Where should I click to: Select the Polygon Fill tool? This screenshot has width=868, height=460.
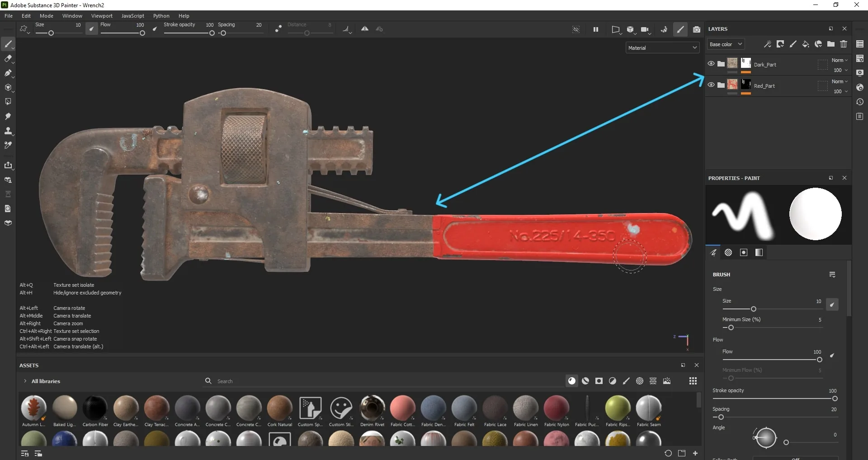[x=8, y=102]
